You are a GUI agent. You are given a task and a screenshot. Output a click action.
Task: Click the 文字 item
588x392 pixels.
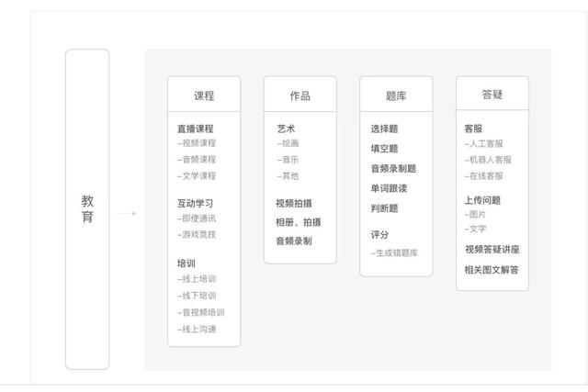click(x=475, y=229)
